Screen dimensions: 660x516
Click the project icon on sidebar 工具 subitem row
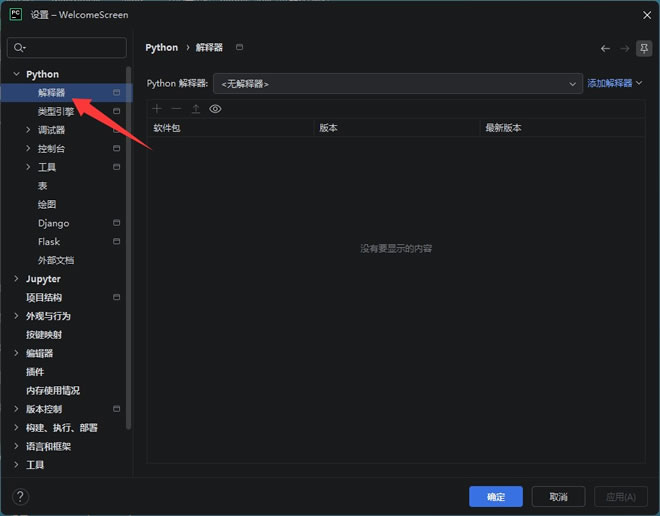(117, 167)
